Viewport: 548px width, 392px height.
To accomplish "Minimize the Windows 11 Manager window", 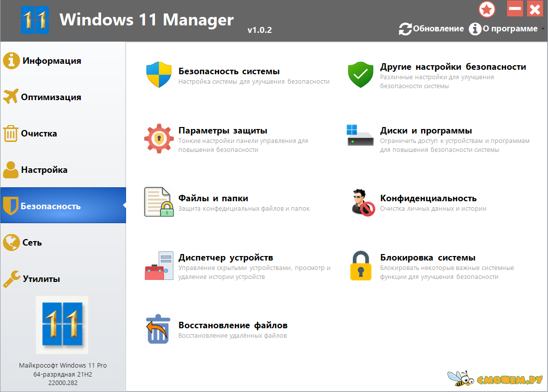I will (515, 9).
